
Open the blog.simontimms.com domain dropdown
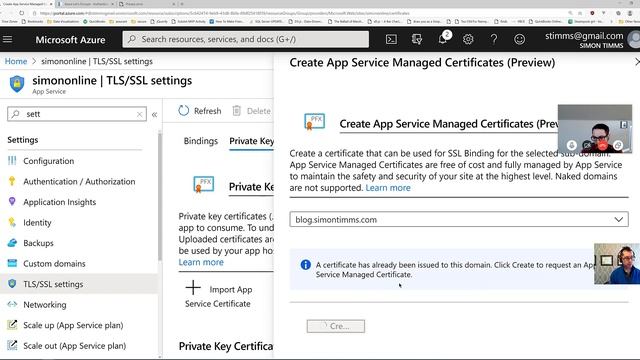[459, 220]
